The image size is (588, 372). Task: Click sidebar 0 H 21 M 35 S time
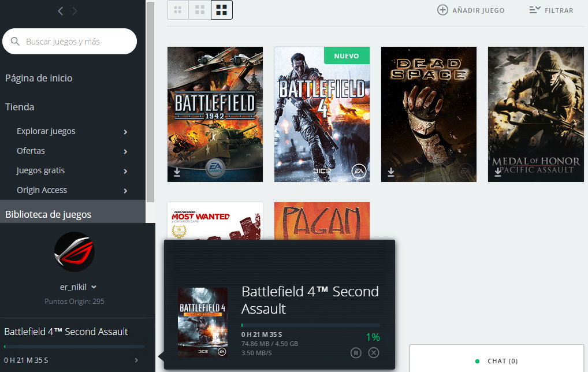click(x=26, y=360)
